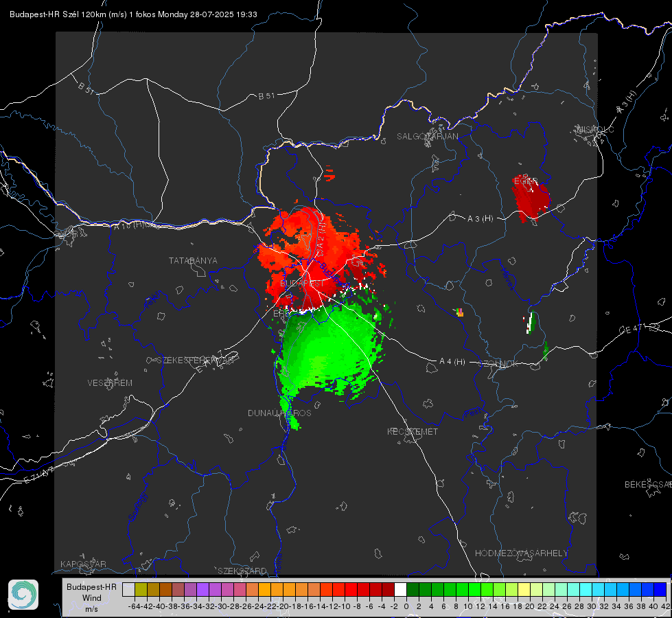Click the legend value 30
This screenshot has width=672, height=618.
point(592,606)
